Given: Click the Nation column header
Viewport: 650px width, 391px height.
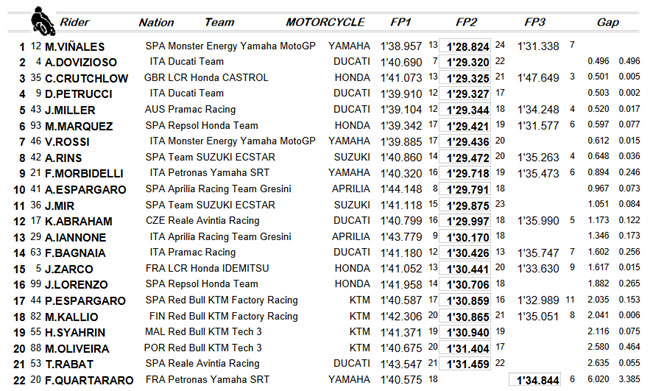Looking at the screenshot, I should pyautogui.click(x=156, y=22).
